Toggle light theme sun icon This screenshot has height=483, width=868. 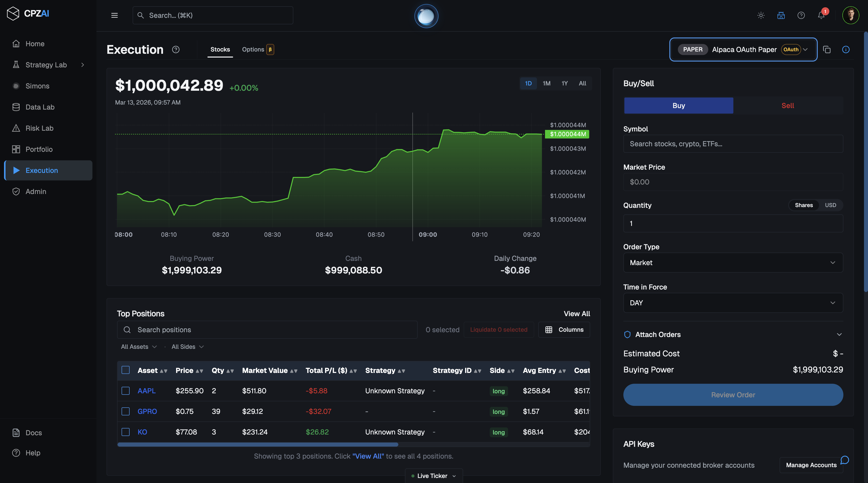coord(761,16)
